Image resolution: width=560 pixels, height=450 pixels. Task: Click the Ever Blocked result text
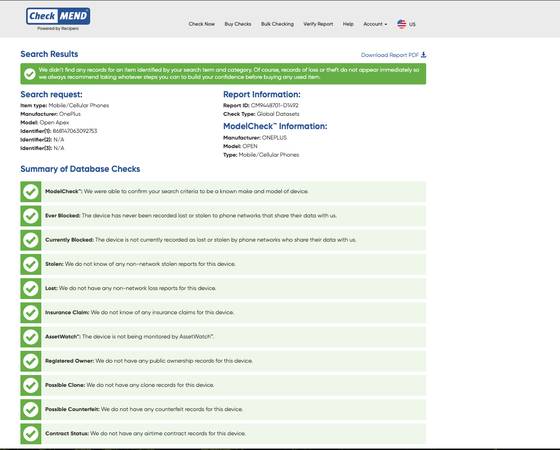tap(209, 216)
